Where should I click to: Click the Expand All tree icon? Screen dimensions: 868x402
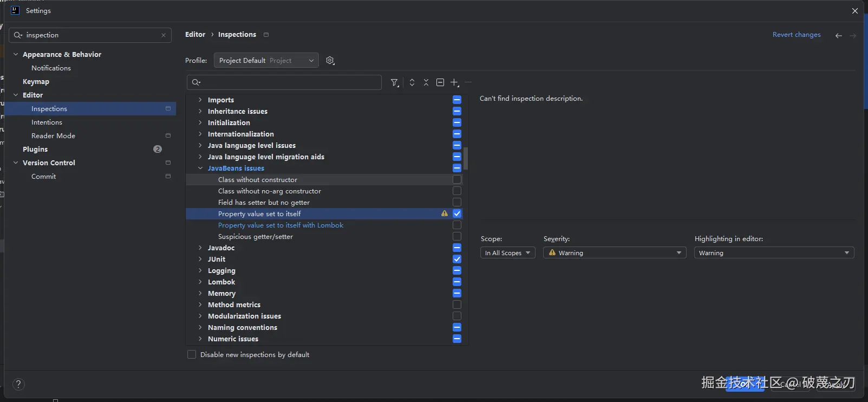(x=412, y=83)
